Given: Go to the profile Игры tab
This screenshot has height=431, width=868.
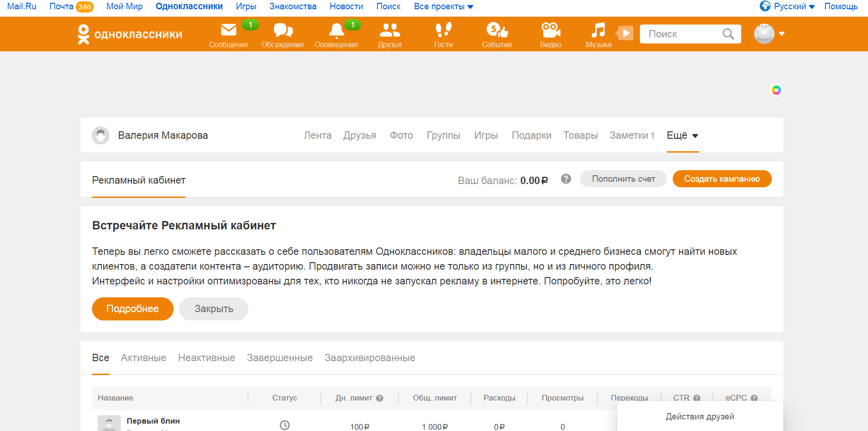Looking at the screenshot, I should [486, 135].
